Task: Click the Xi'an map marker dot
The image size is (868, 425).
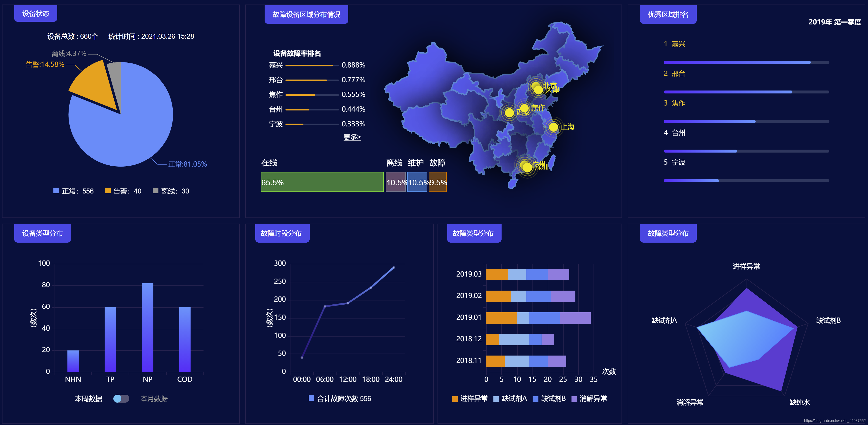Action: click(509, 112)
